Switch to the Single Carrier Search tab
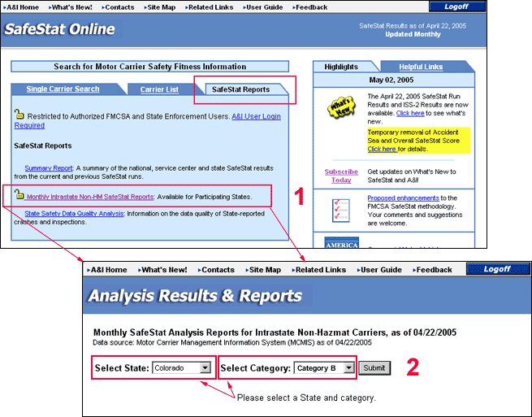Viewport: 532px width, 417px height. coord(63,89)
